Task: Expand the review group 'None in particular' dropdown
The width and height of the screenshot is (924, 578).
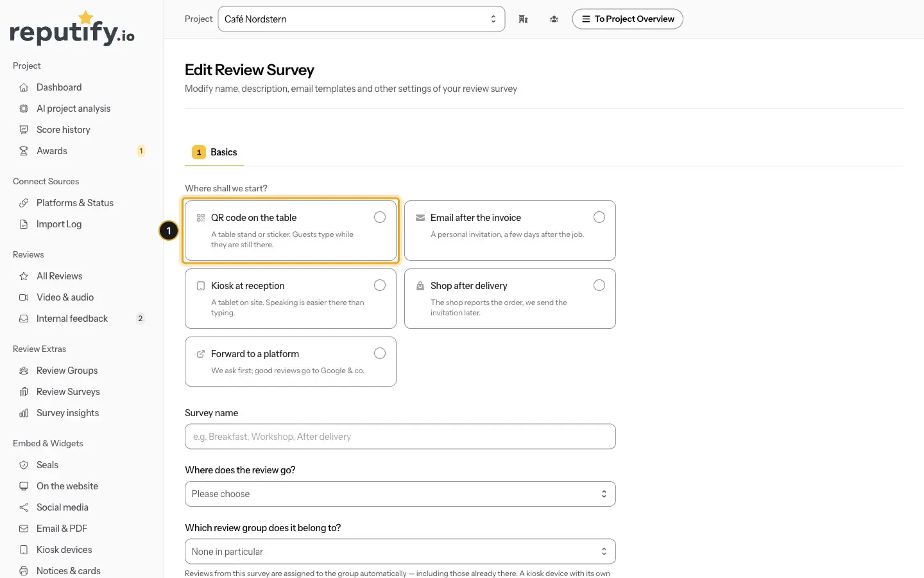Action: tap(400, 552)
